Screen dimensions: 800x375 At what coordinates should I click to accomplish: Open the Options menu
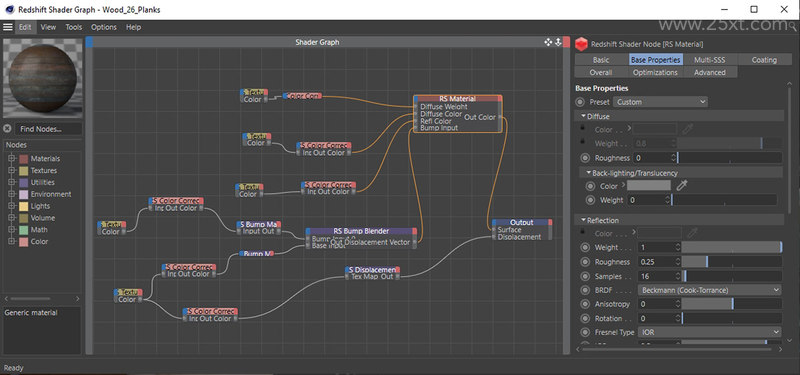tap(104, 27)
